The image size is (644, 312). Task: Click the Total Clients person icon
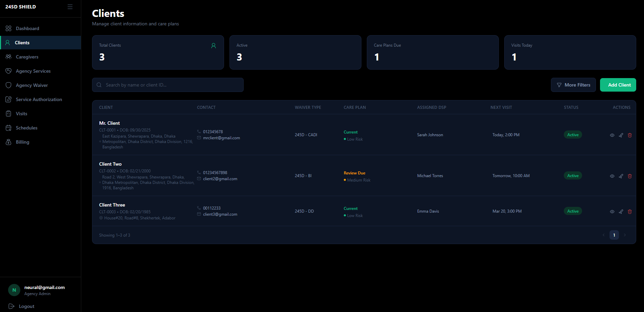click(x=214, y=46)
